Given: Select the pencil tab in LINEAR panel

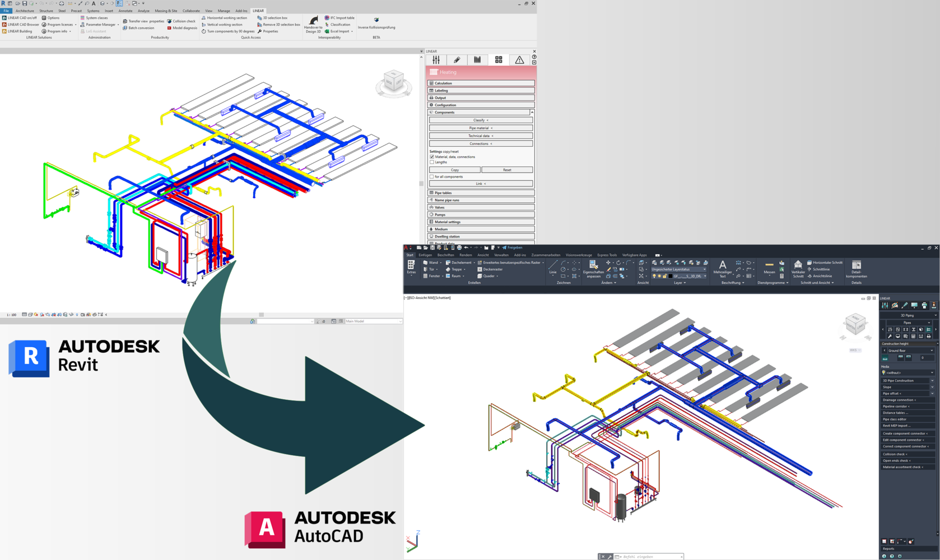Looking at the screenshot, I should (457, 60).
